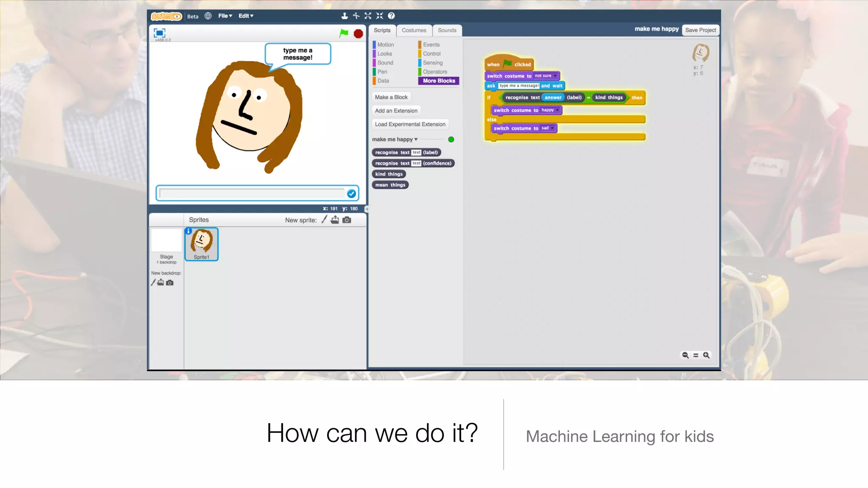
Task: Select the Data block category
Action: [x=383, y=80]
